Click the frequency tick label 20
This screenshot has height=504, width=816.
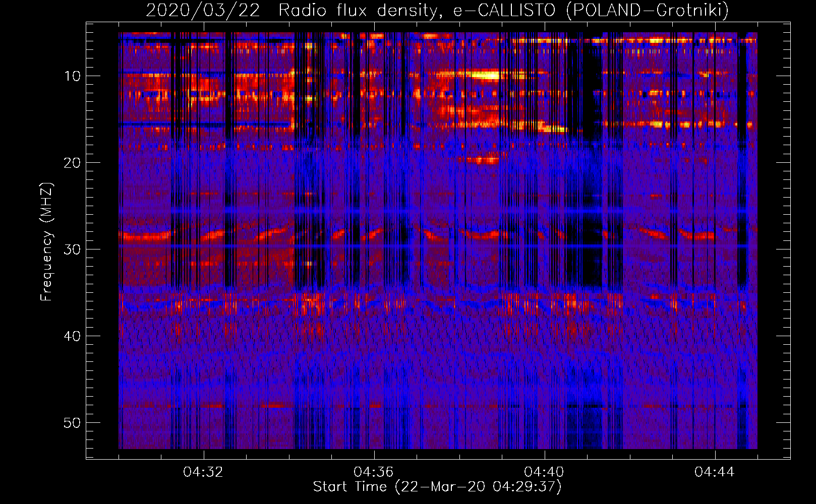point(72,163)
